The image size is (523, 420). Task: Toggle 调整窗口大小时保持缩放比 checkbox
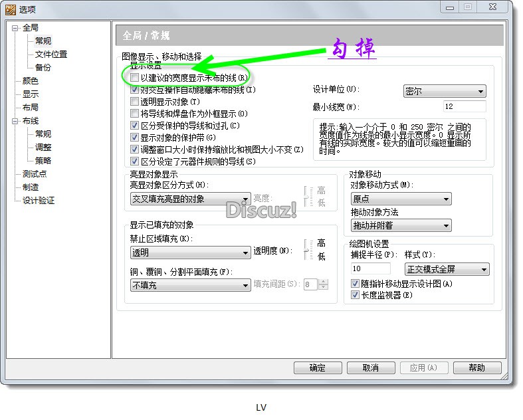pos(134,149)
